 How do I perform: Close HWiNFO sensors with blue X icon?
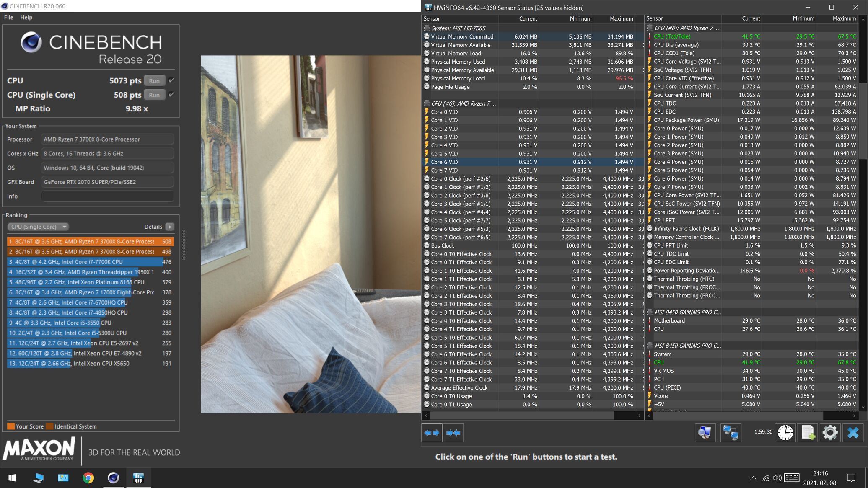[853, 433]
